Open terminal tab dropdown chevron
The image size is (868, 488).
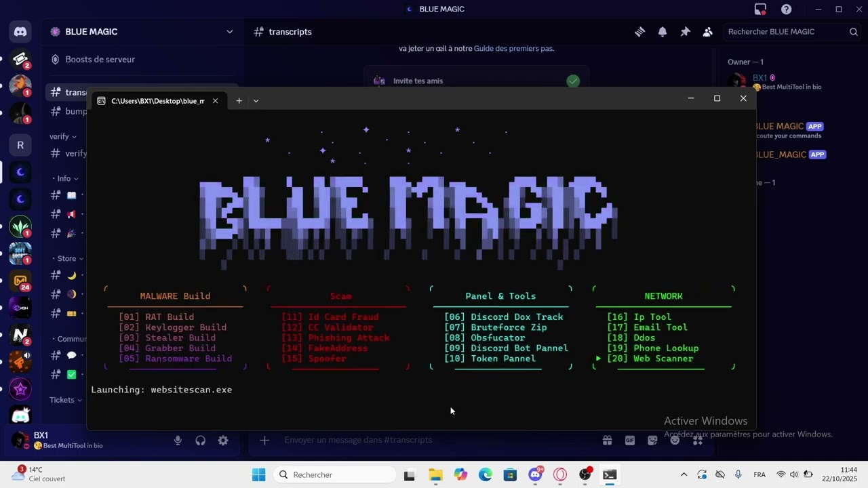pyautogui.click(x=256, y=100)
